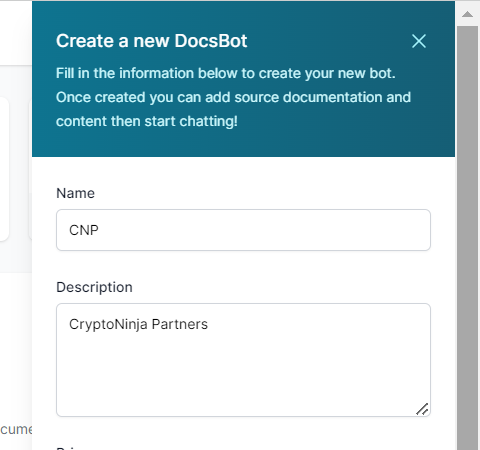Click the Description textarea resize handle
The width and height of the screenshot is (480, 450).
(x=422, y=409)
